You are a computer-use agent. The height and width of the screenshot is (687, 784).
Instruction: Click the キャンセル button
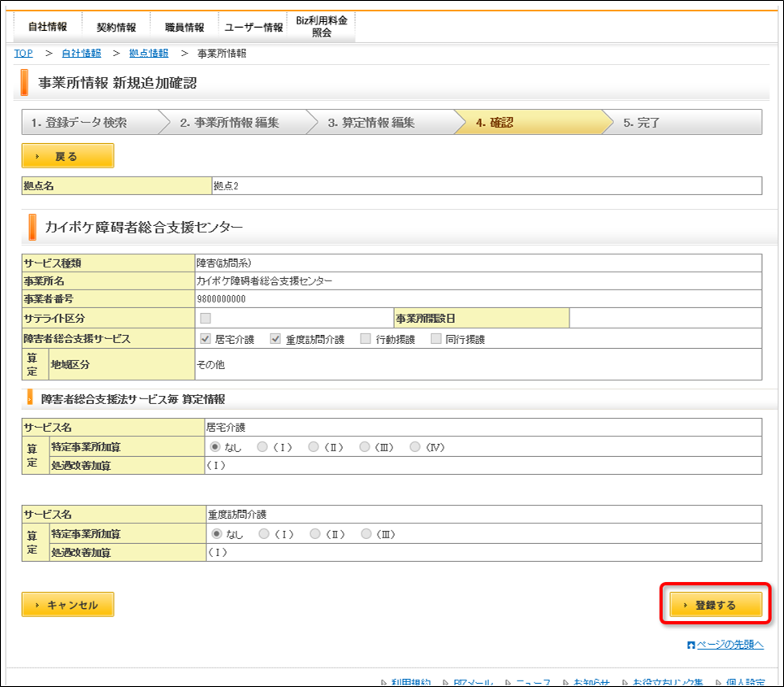68,605
